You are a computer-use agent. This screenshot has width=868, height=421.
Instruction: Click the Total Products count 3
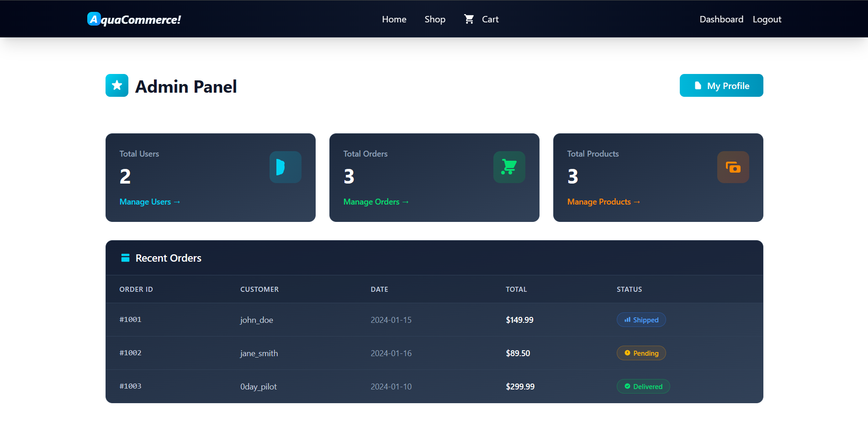(573, 176)
